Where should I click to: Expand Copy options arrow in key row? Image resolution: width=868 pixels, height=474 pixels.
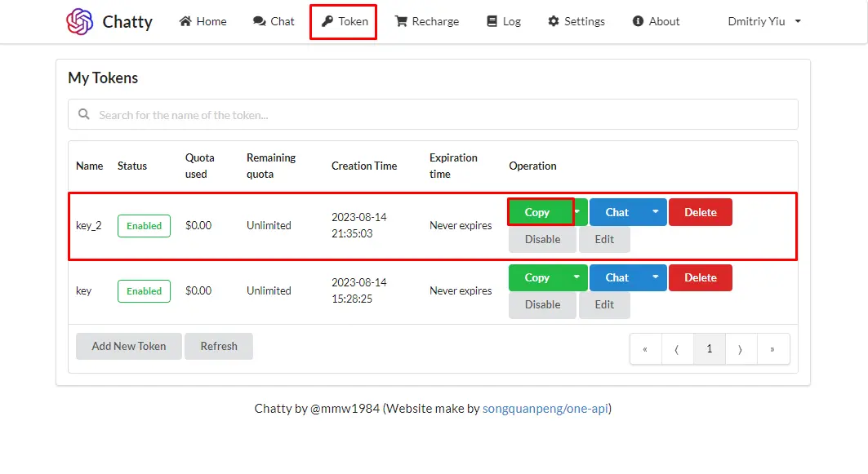(x=576, y=277)
